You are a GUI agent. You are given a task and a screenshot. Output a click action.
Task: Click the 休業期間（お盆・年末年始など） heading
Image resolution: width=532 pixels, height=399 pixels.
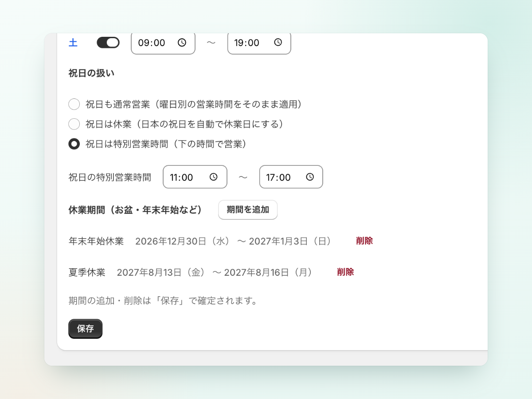(135, 210)
